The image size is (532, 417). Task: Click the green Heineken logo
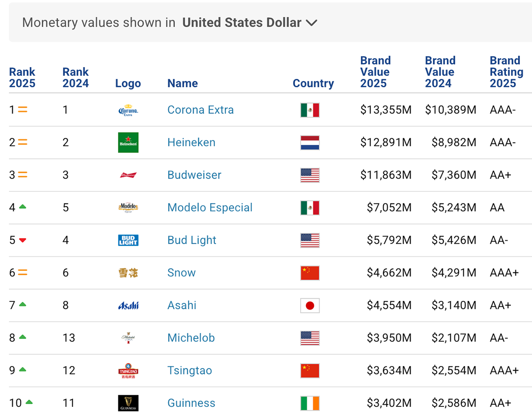click(128, 143)
